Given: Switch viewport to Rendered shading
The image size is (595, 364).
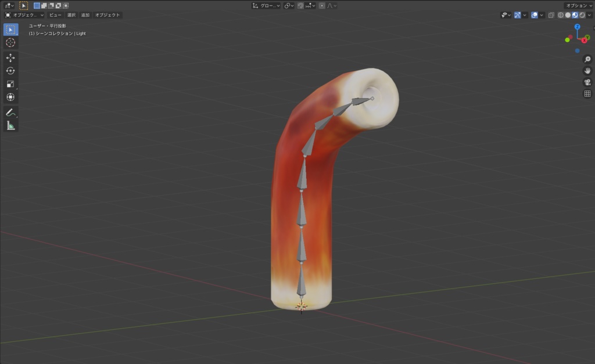Looking at the screenshot, I should pyautogui.click(x=582, y=15).
